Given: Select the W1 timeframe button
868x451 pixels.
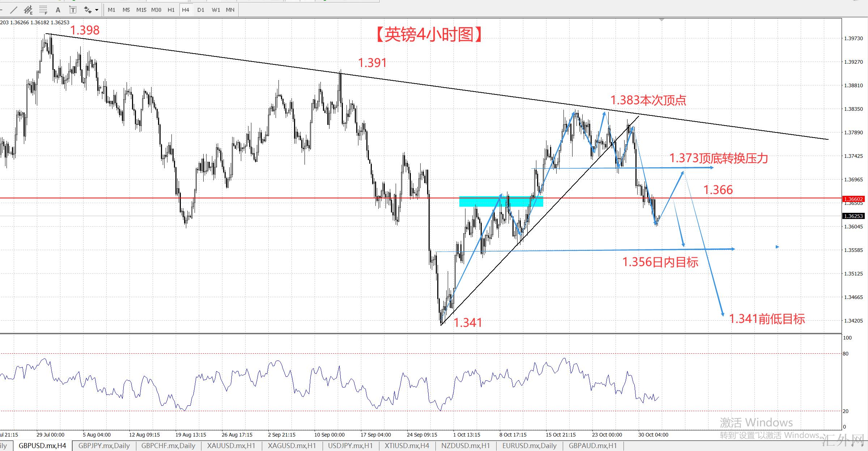Looking at the screenshot, I should pos(216,10).
